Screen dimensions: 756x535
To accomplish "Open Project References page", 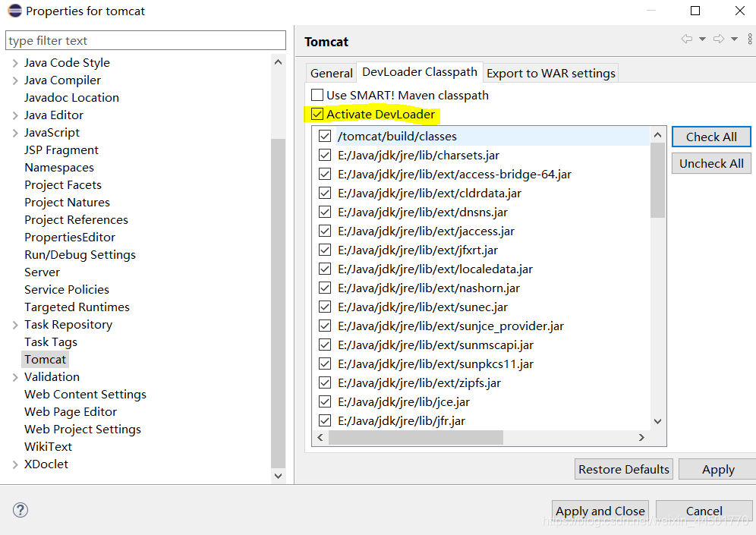I will (x=76, y=220).
